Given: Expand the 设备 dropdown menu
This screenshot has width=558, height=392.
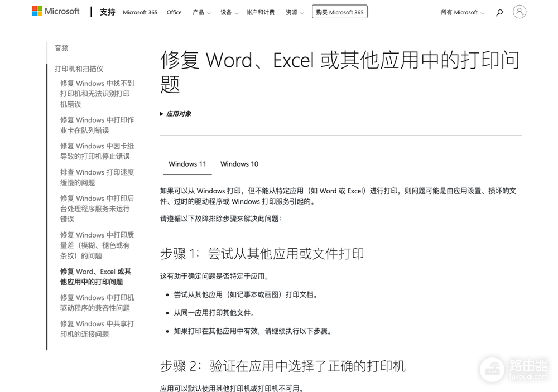Looking at the screenshot, I should (229, 12).
